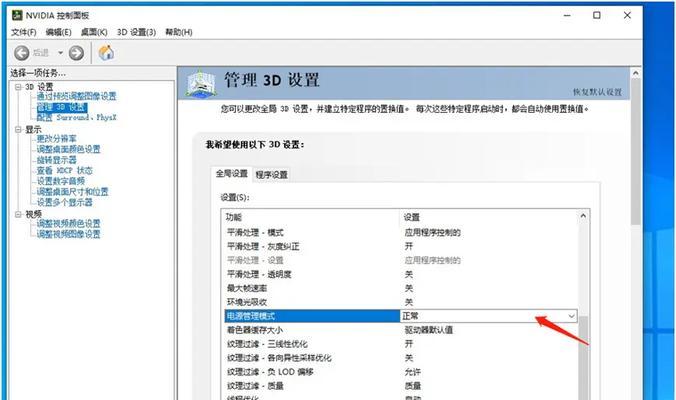
Task: Click 恢复默认设置 restore defaults link
Action: pyautogui.click(x=597, y=92)
